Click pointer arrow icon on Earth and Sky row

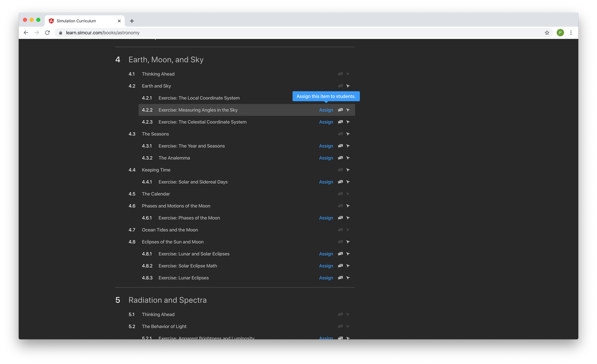[x=348, y=86]
